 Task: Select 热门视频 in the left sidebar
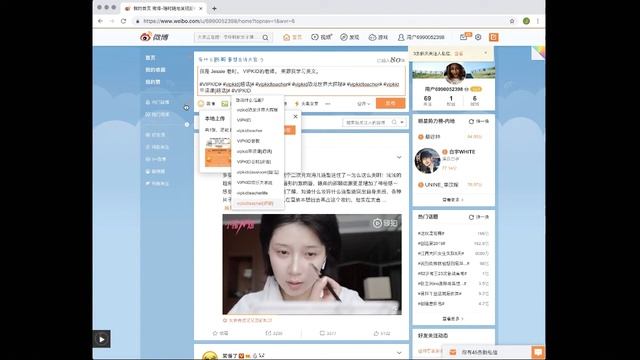[x=157, y=114]
